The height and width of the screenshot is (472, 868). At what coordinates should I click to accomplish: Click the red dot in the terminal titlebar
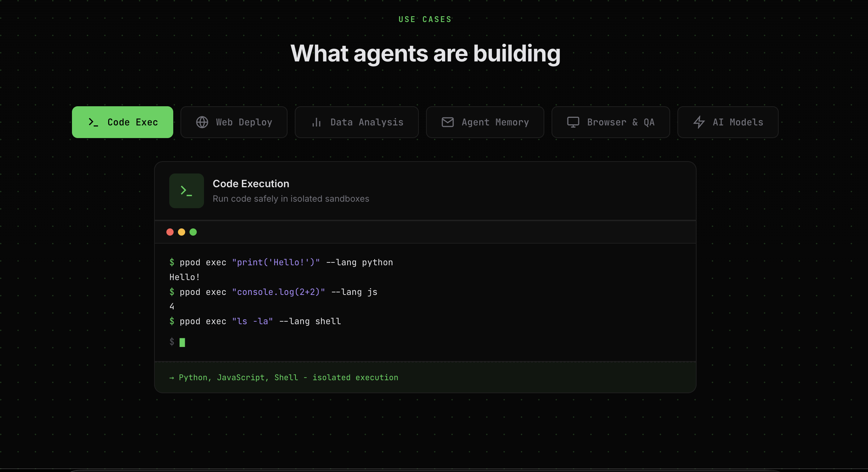tap(170, 232)
